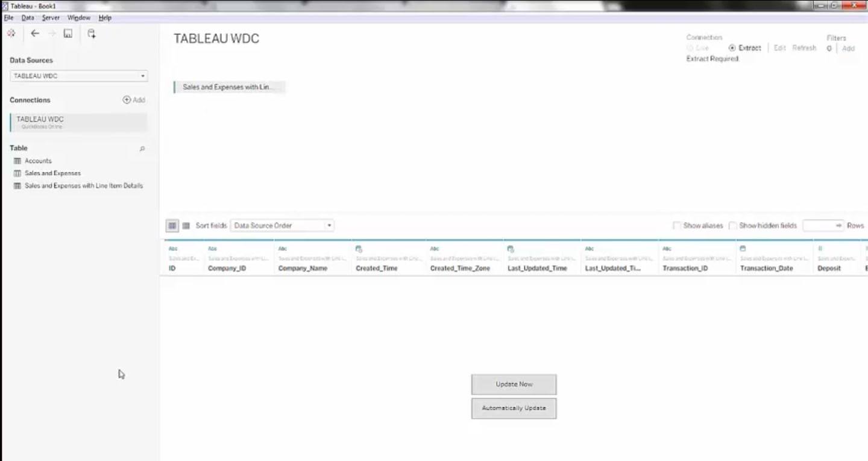Change data type icon of Company_ID column
This screenshot has height=461, width=868.
[212, 249]
